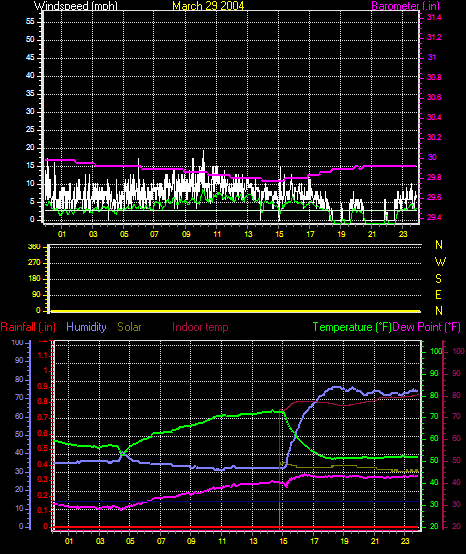Click the 31.4 barometer scale value

click(434, 17)
